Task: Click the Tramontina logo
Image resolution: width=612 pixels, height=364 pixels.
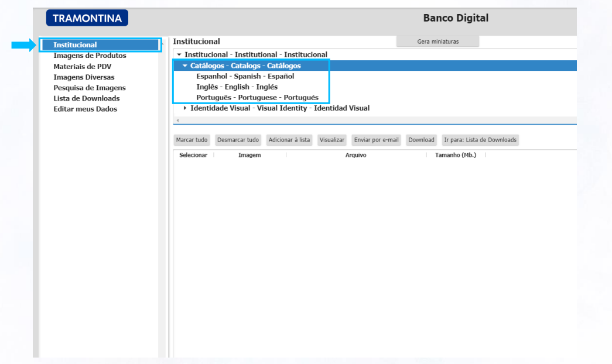Action: 87,18
